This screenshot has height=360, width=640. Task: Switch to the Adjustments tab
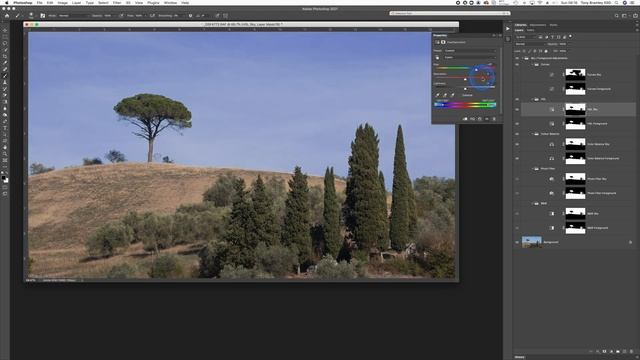pos(538,25)
